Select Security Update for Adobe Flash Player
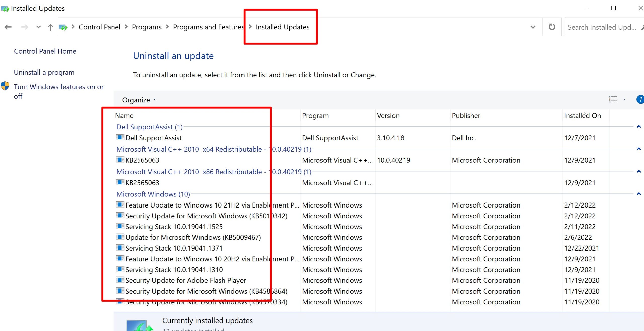This screenshot has width=644, height=331. tap(185, 280)
